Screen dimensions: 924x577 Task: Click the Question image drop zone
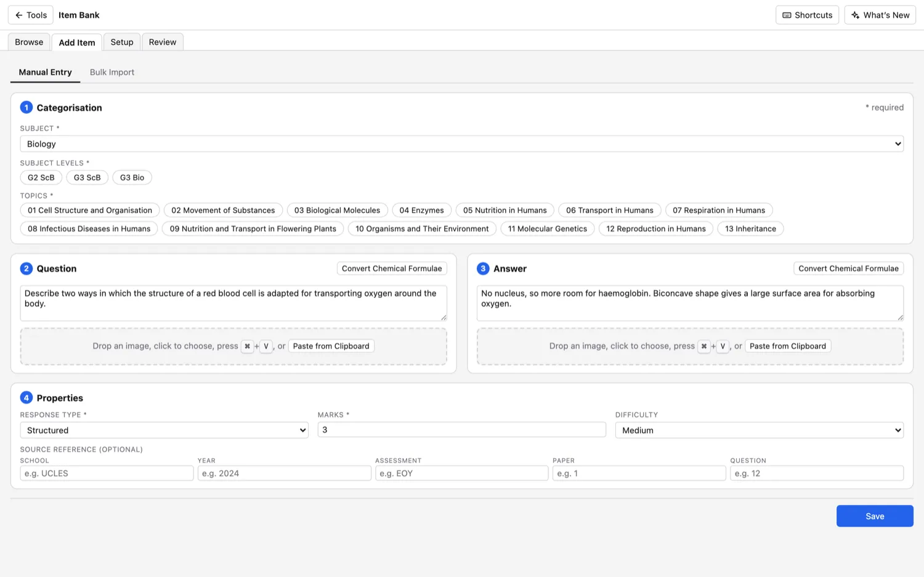[x=233, y=346]
